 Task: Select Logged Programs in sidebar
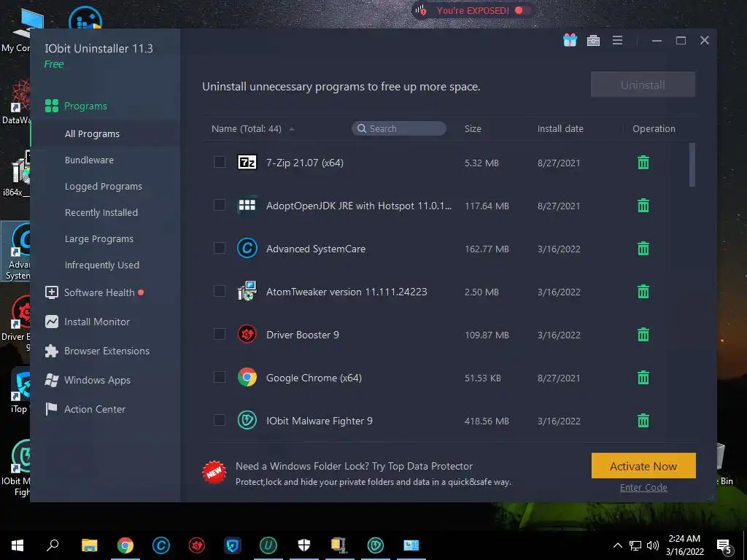[x=104, y=186]
